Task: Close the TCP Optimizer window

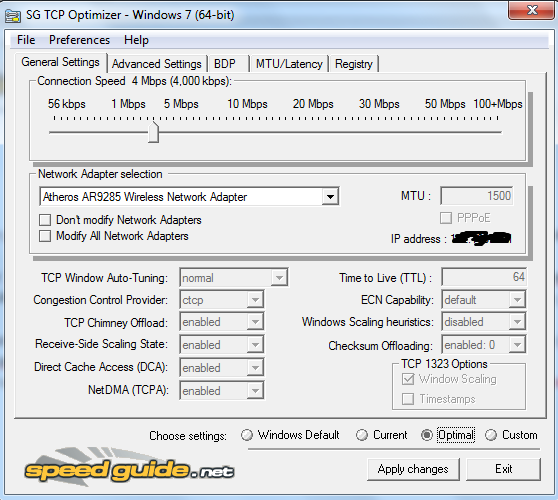Action: pyautogui.click(x=532, y=10)
